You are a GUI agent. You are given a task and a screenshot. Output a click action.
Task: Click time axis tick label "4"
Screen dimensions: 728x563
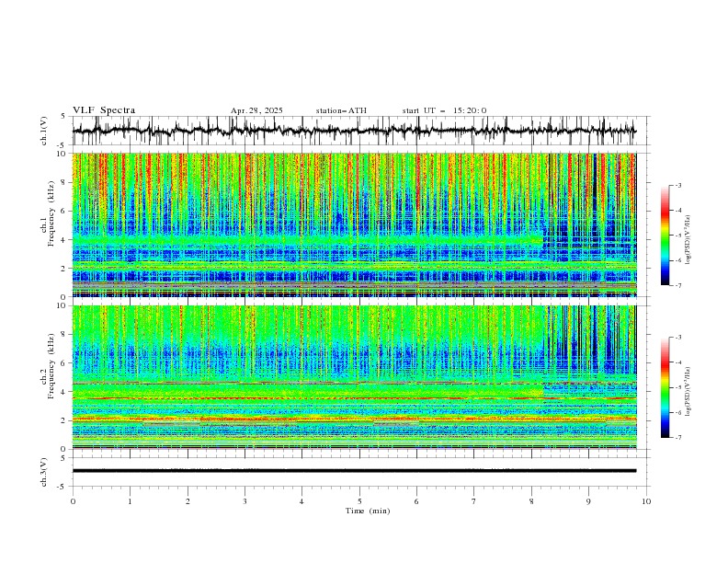coord(301,501)
